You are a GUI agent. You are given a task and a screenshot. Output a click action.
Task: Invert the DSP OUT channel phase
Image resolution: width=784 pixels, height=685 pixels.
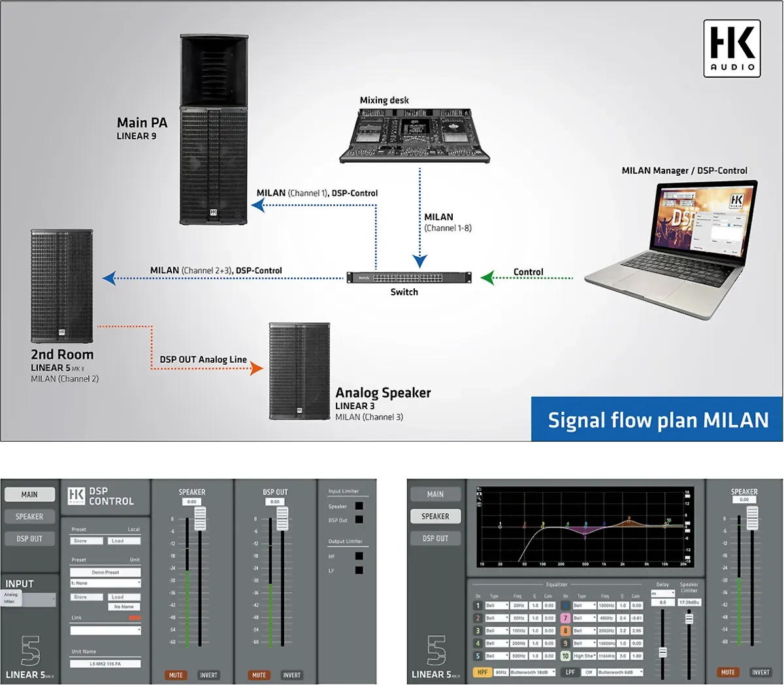291,675
